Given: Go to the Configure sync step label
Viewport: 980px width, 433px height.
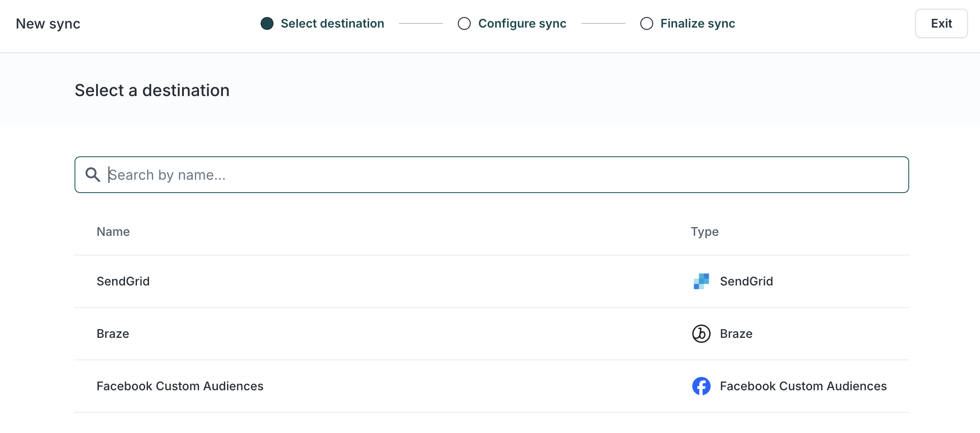Looking at the screenshot, I should click(x=522, y=23).
